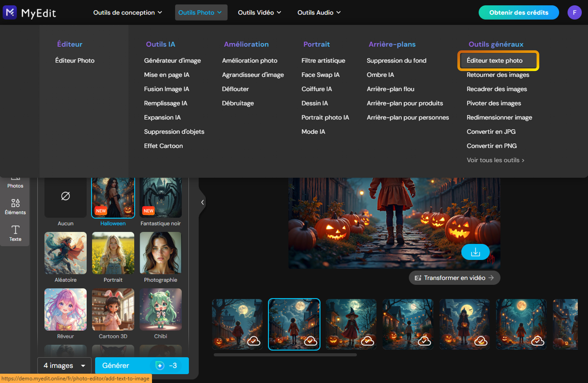The height and width of the screenshot is (383, 588).
Task: Click the credits coin icon inside Générer button
Action: (160, 366)
